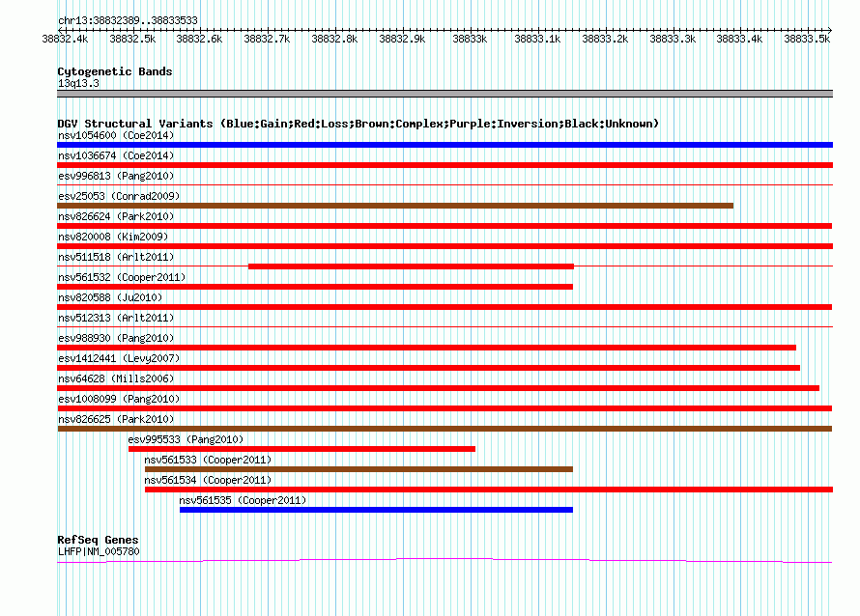Click the red bar for esv1412441 (Levy2007)
Screen dimensions: 860x616
(428, 368)
